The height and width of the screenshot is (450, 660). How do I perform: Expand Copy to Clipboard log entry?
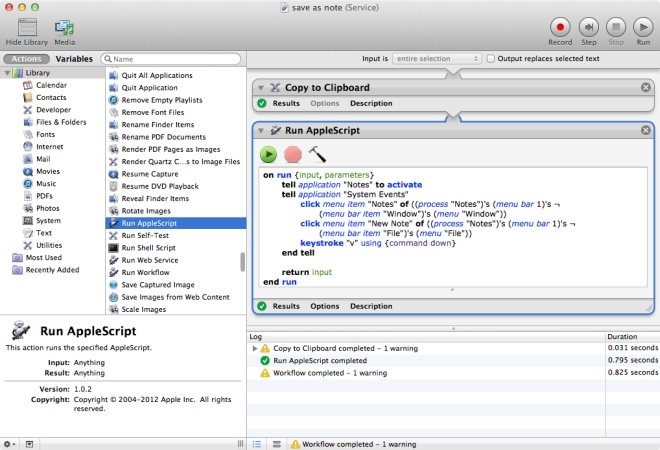254,347
